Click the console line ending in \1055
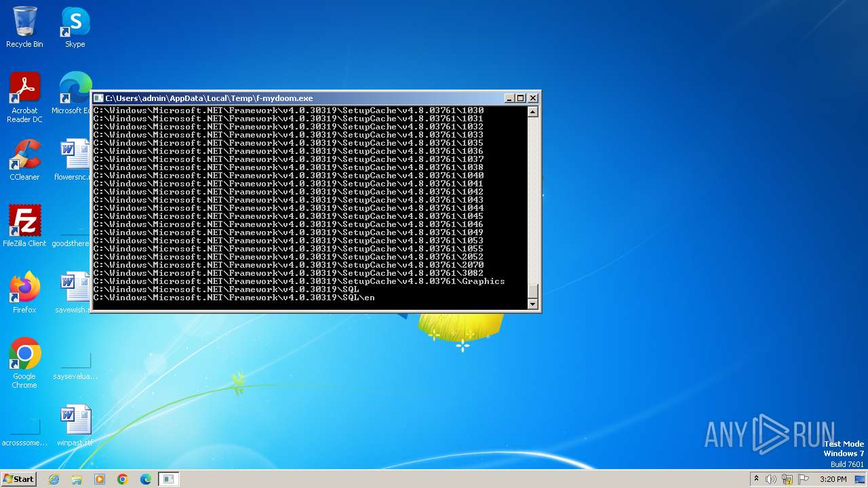 [288, 249]
